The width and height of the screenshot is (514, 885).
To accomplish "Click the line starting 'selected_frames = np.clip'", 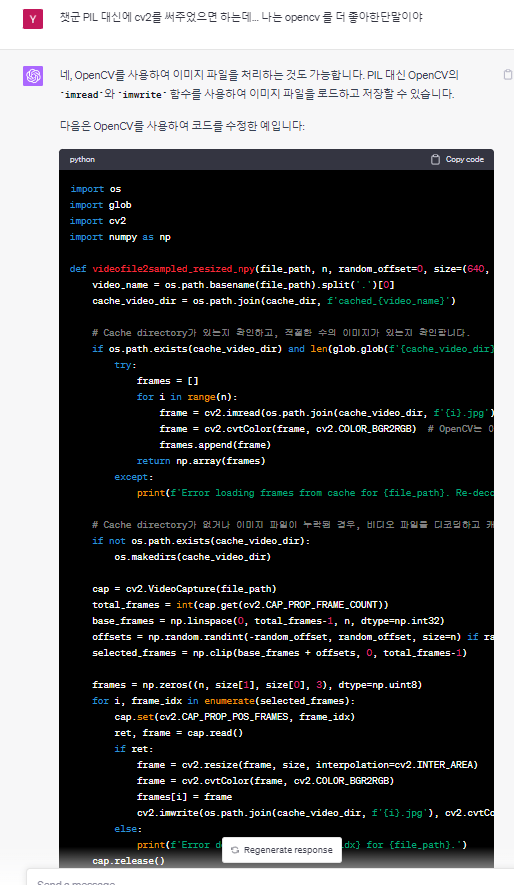I will click(279, 653).
